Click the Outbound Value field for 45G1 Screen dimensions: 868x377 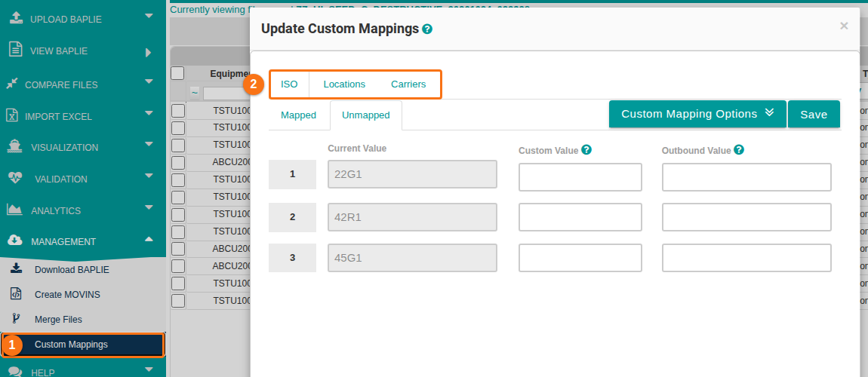pos(746,258)
